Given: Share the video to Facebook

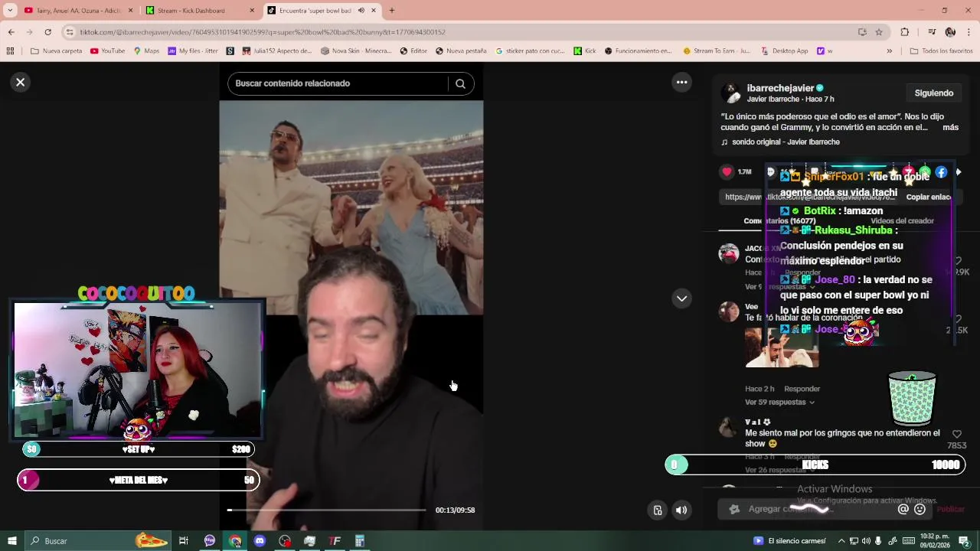Looking at the screenshot, I should coord(941,172).
